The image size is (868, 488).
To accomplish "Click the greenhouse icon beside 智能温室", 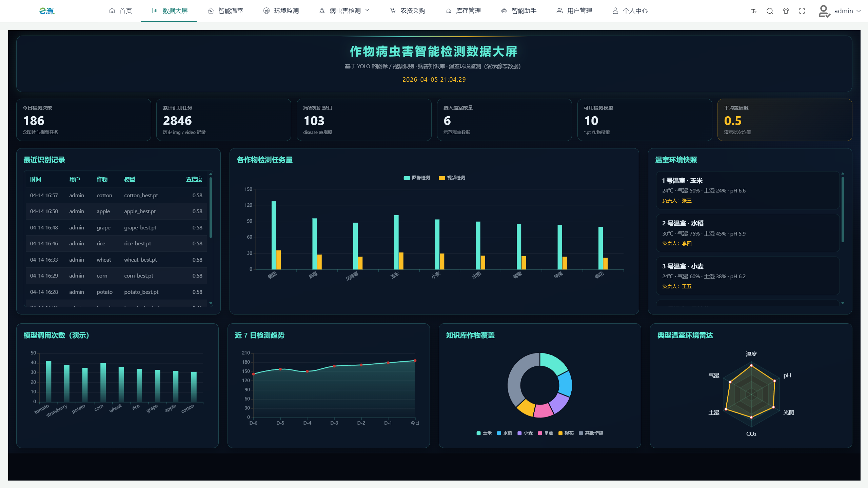I will tap(211, 11).
